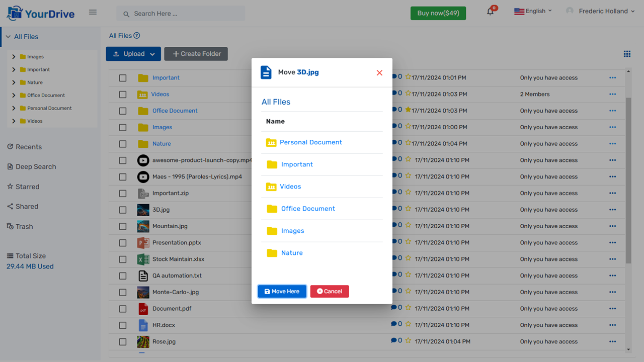Open the All Files help question mark icon
This screenshot has width=644, height=362.
click(x=136, y=35)
